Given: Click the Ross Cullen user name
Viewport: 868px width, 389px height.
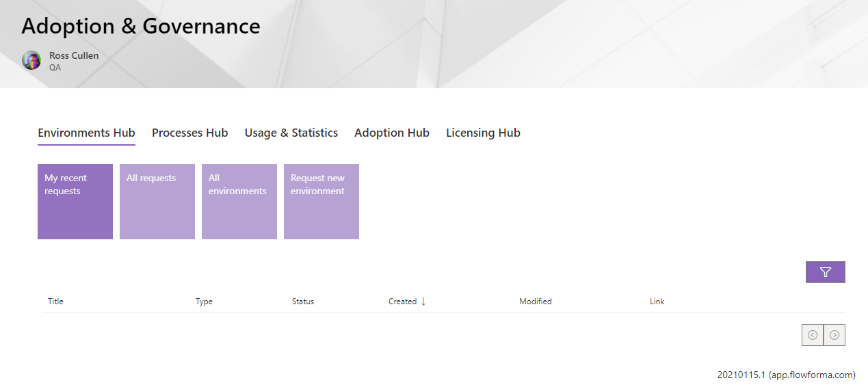Looking at the screenshot, I should (x=74, y=55).
